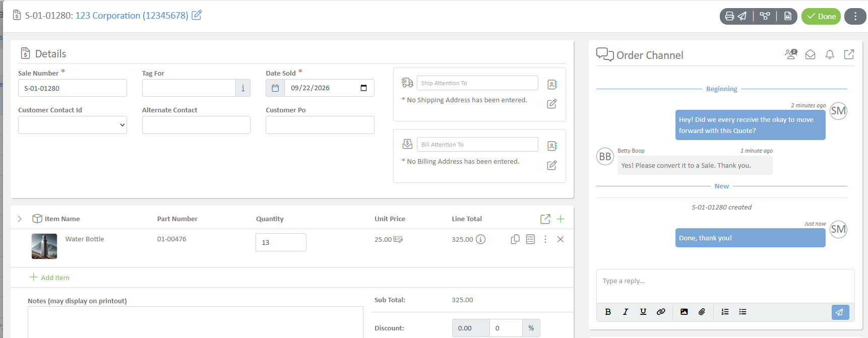Edit the shipping address via the pencil icon
868x338 pixels.
click(552, 104)
